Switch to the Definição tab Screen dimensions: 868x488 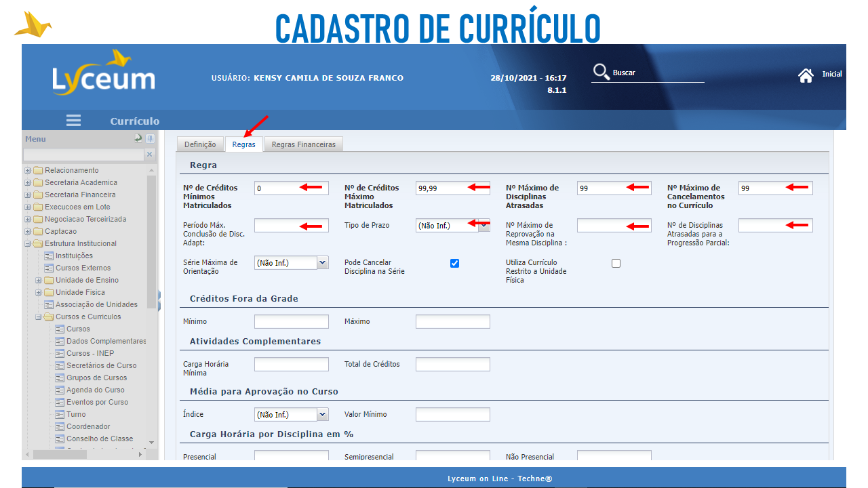click(x=200, y=144)
